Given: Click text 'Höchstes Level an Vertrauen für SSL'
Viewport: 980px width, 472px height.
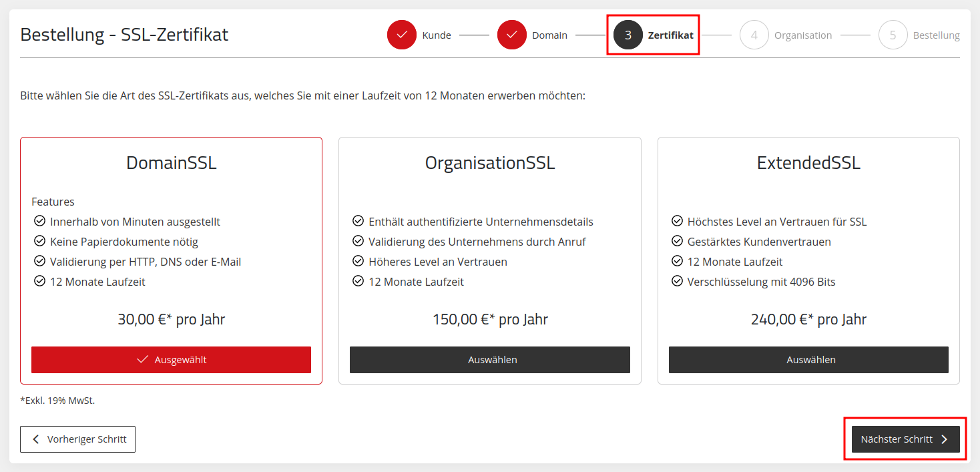Looking at the screenshot, I should click(777, 222).
